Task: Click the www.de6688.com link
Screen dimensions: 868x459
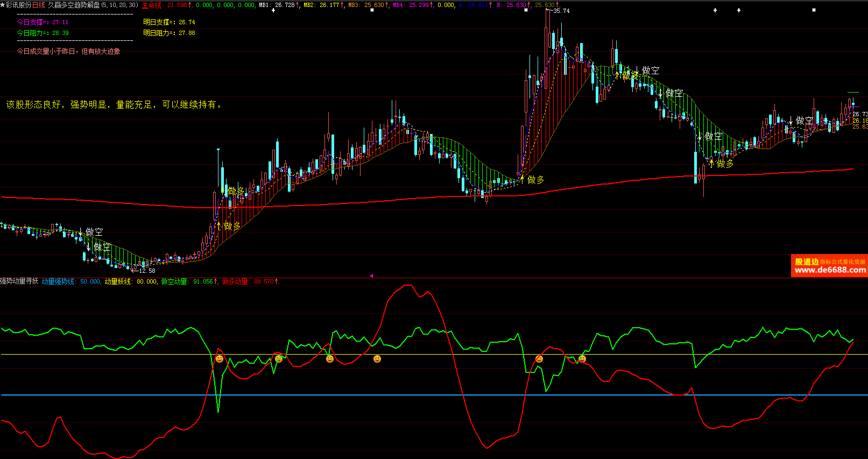Action: [x=830, y=270]
